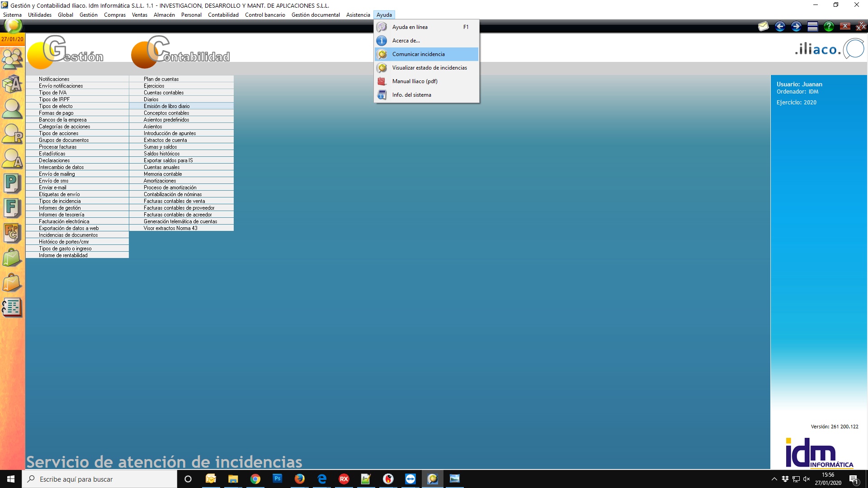
Task: Click the Windows search box in taskbar
Action: (x=99, y=479)
